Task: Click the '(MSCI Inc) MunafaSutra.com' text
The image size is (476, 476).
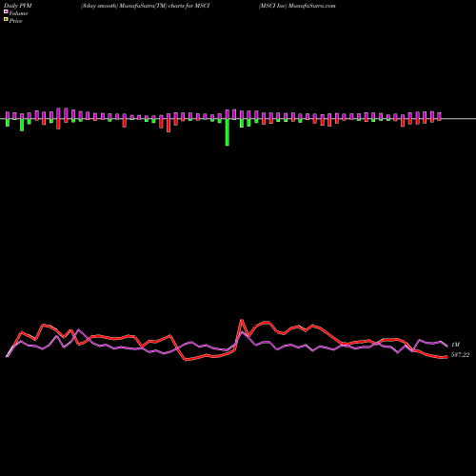Action: click(x=297, y=6)
